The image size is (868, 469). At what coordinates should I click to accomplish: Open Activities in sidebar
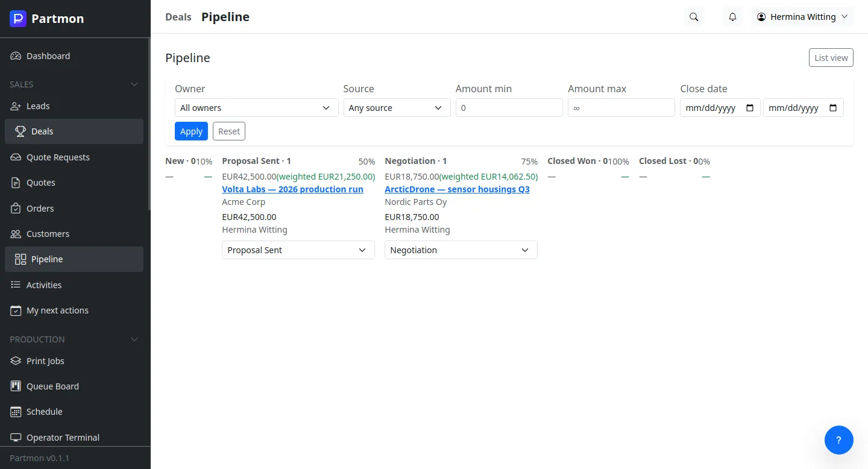[74, 285]
